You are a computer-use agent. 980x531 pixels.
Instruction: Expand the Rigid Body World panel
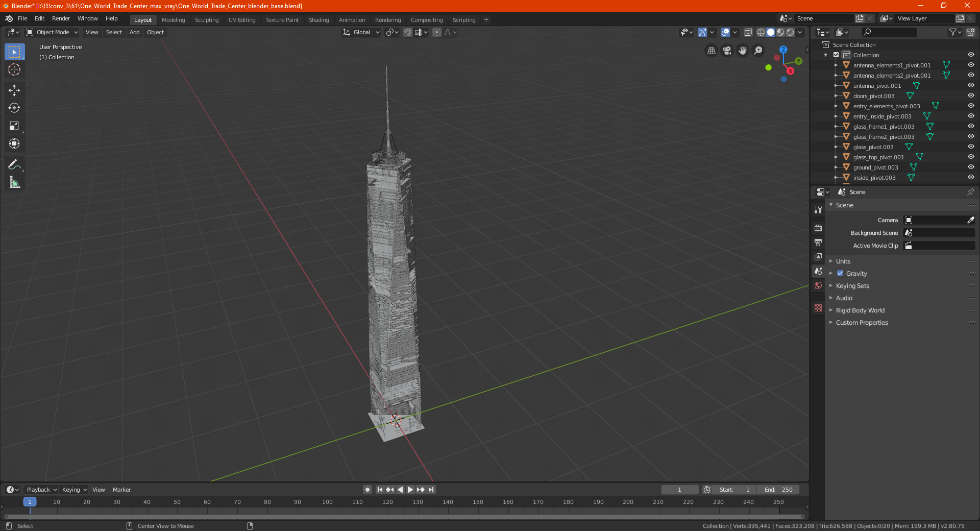tap(860, 310)
